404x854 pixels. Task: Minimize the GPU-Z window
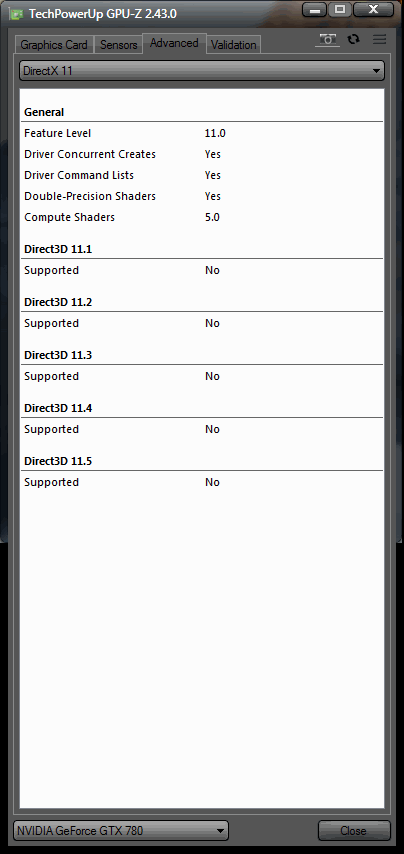pyautogui.click(x=315, y=10)
